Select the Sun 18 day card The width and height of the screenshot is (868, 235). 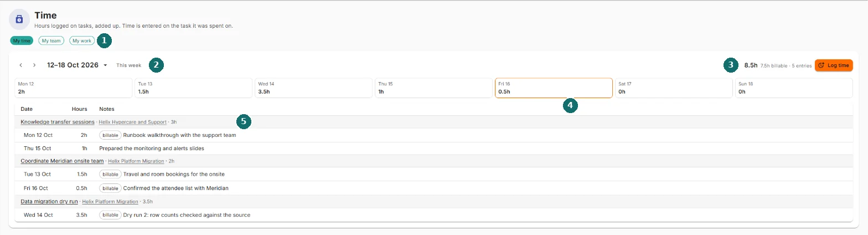point(794,88)
